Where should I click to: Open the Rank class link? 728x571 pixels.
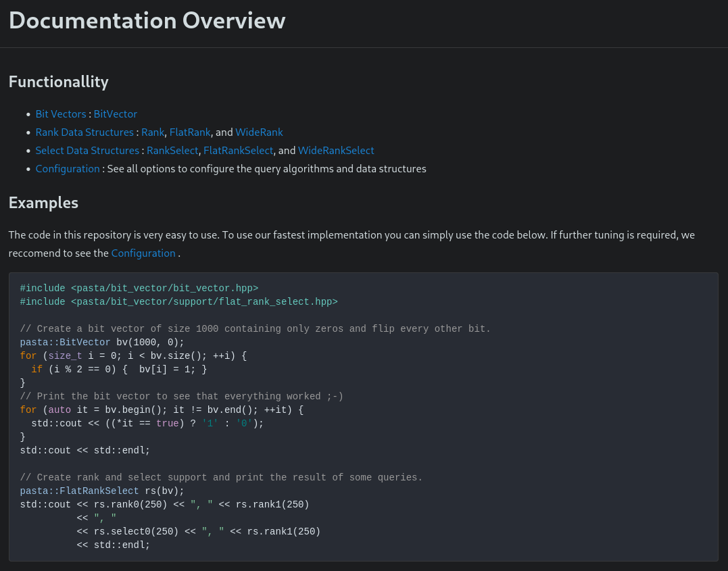tap(153, 132)
